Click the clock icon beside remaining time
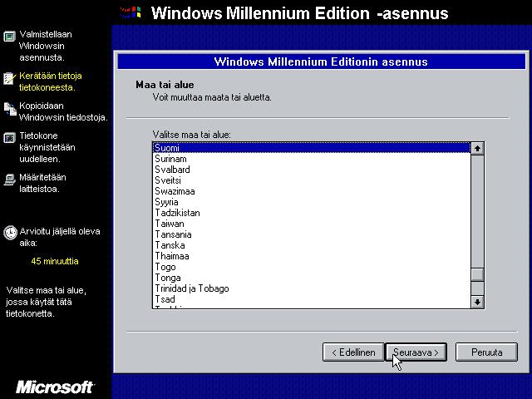 coord(10,233)
